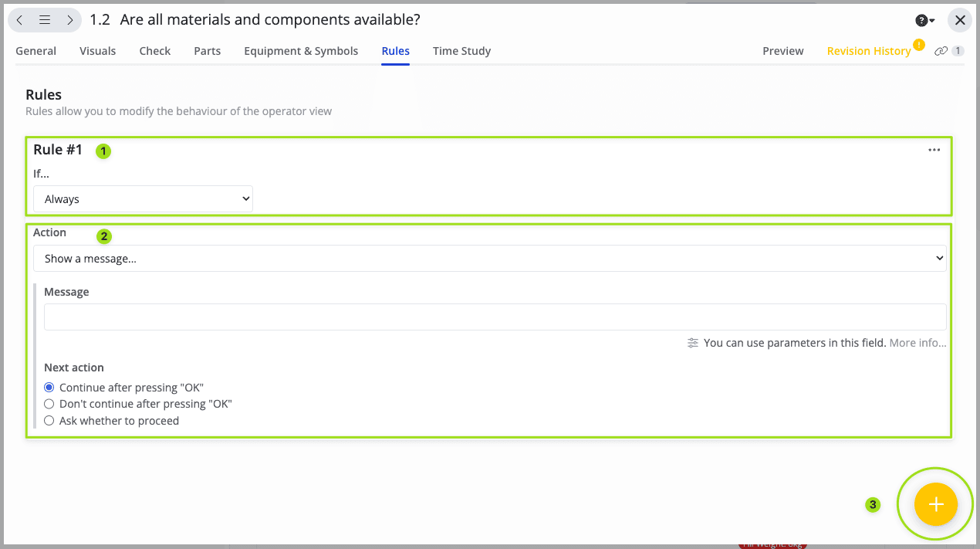Click the yellow plus add rule button

coord(935,504)
